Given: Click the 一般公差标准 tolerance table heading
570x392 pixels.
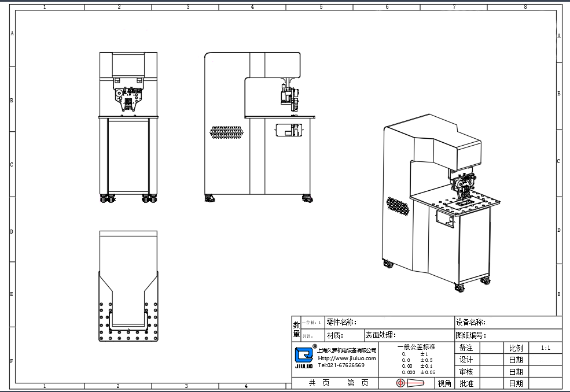Looking at the screenshot, I should (x=416, y=347).
